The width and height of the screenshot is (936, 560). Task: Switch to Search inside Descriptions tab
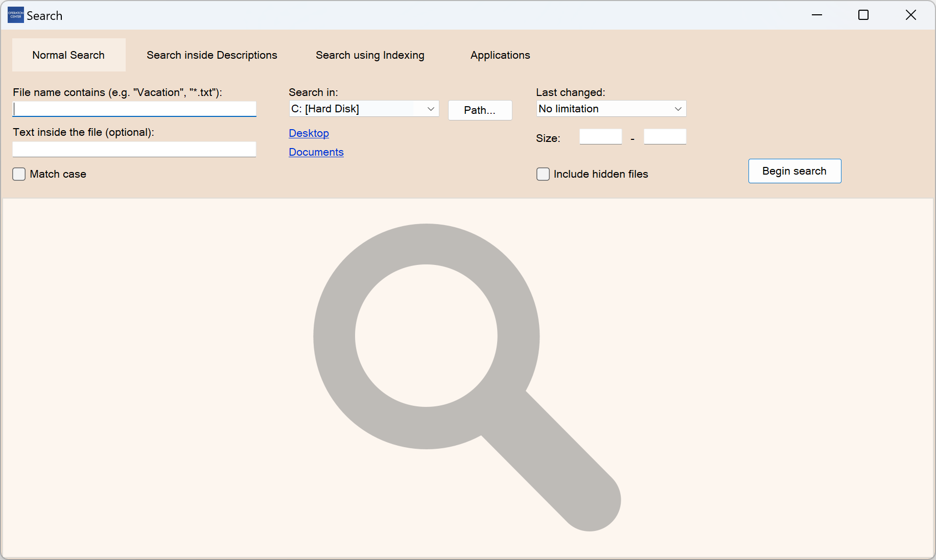point(212,55)
